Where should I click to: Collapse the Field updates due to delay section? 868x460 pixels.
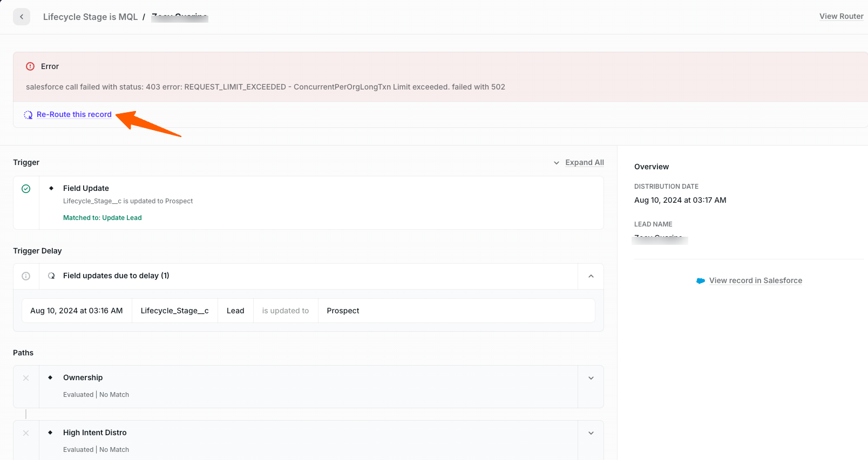tap(591, 276)
